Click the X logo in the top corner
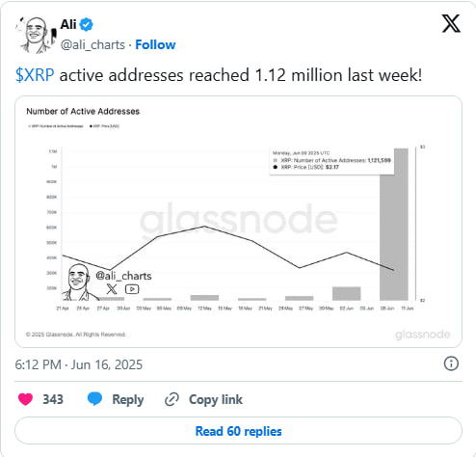 click(x=451, y=23)
